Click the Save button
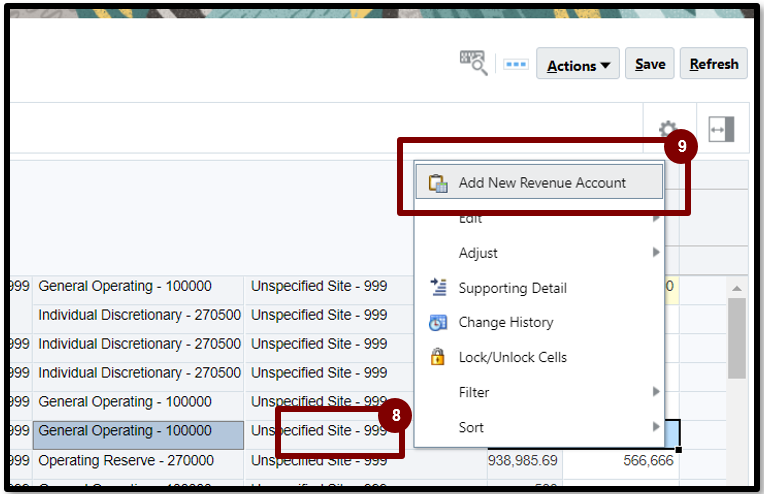Screen dimensions: 764x494 tap(649, 63)
